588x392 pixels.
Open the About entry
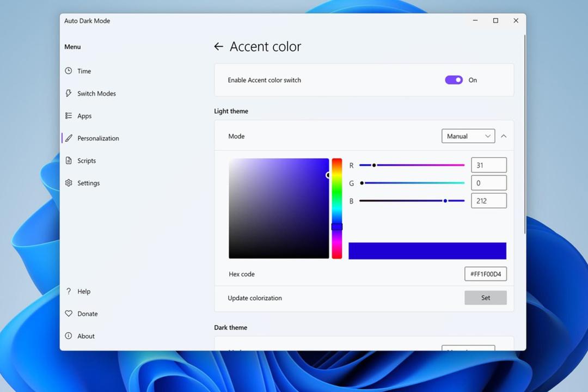tap(86, 336)
